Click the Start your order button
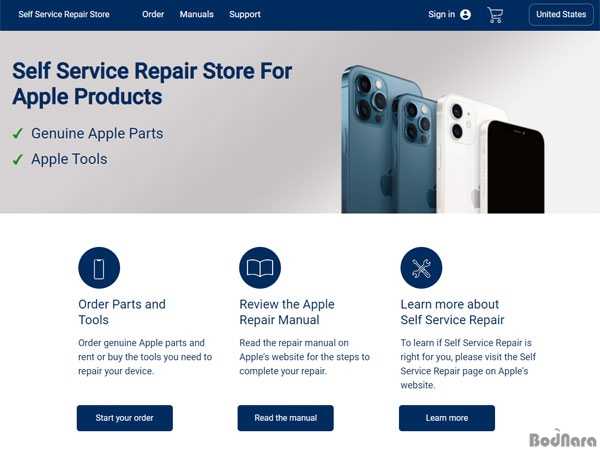This screenshot has height=450, width=600. 125,418
